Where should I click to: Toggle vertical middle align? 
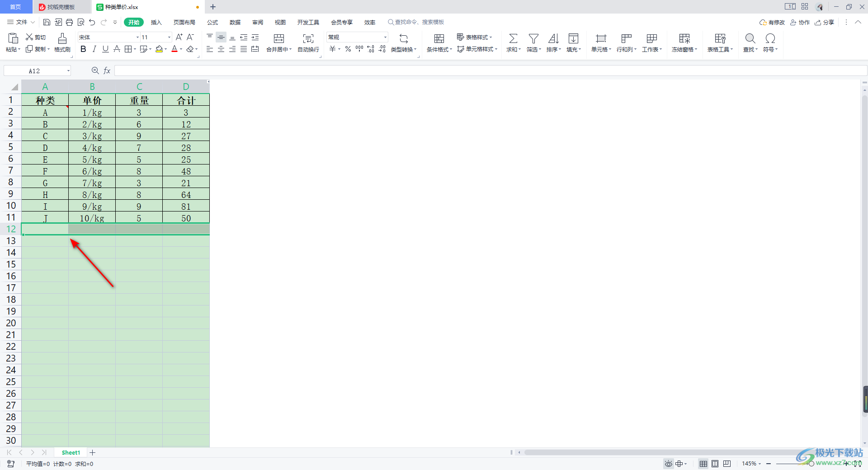221,37
